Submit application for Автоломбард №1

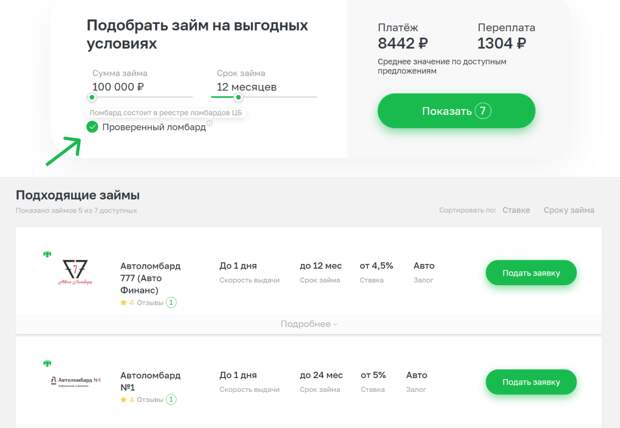click(x=531, y=382)
